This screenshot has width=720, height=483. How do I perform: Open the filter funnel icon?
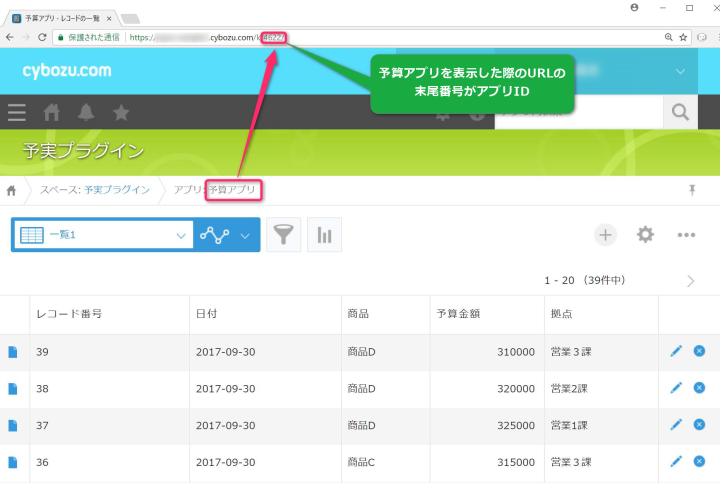(284, 235)
